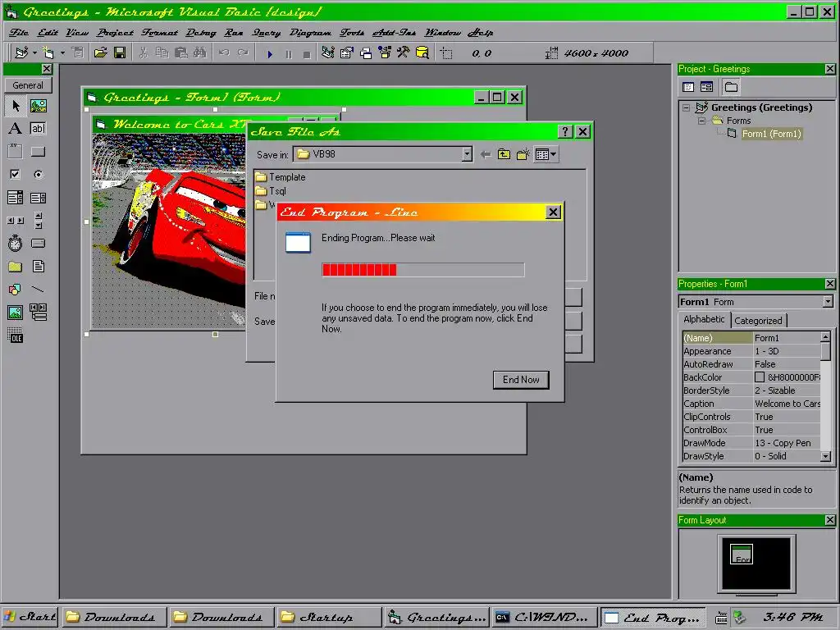Select the ListBox control in the toolbox
Screen dimensions: 840x630
click(38, 198)
